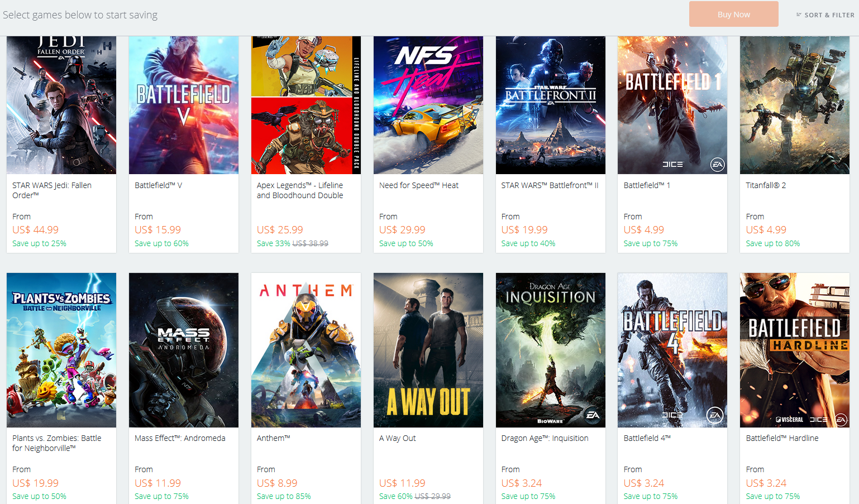Click the US$ 44.99 price
Image resolution: width=859 pixels, height=504 pixels.
35,230
